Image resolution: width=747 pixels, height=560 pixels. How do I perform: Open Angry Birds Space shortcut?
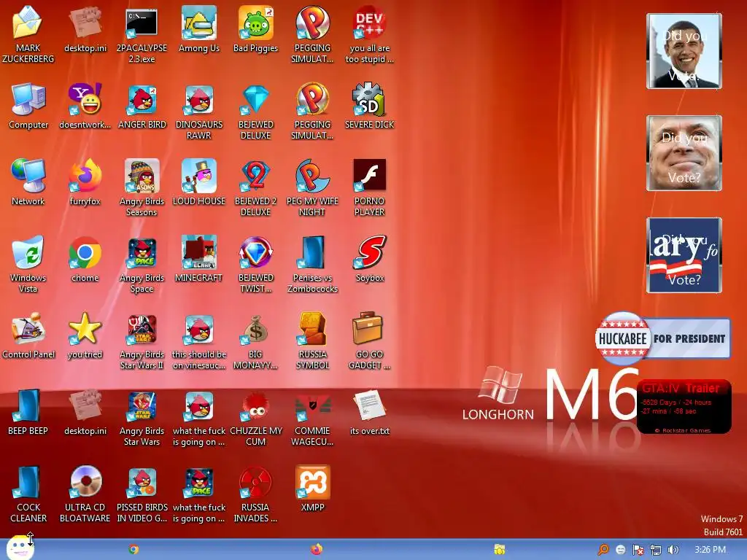click(x=142, y=252)
